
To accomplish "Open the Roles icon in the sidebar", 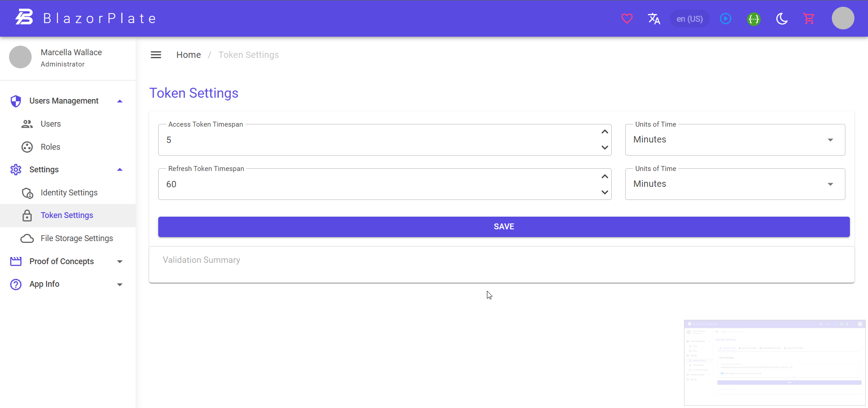I will click(27, 147).
